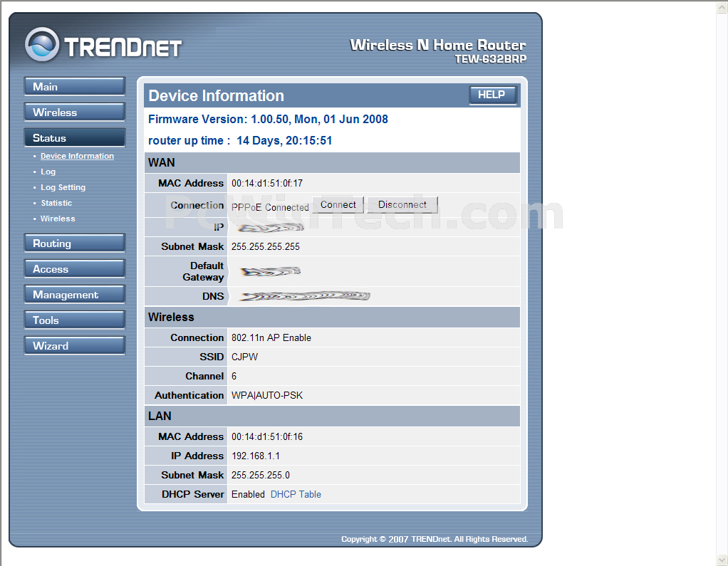Open the Routing menu section
Screen dimensions: 728x566
point(75,243)
